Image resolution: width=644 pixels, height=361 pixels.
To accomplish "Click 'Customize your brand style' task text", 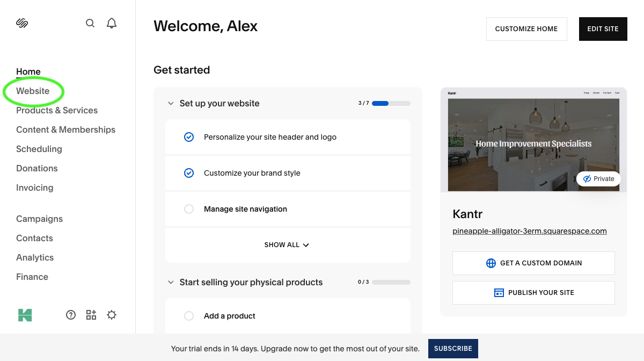I will 252,173.
